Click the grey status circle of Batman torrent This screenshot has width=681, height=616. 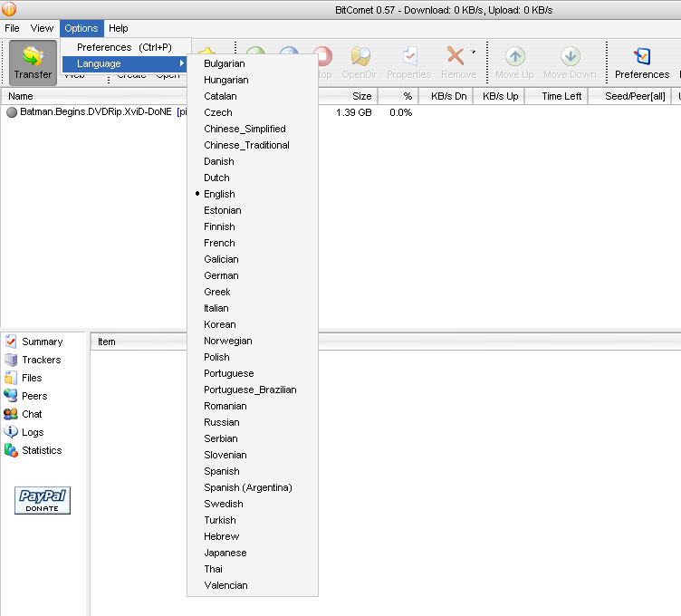[12, 112]
